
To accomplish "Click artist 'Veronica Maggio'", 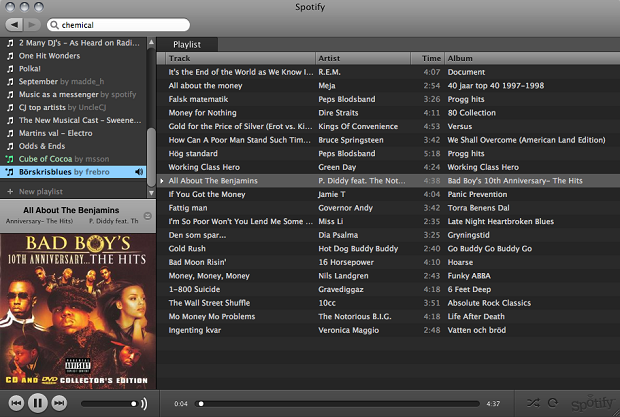I will 348,330.
